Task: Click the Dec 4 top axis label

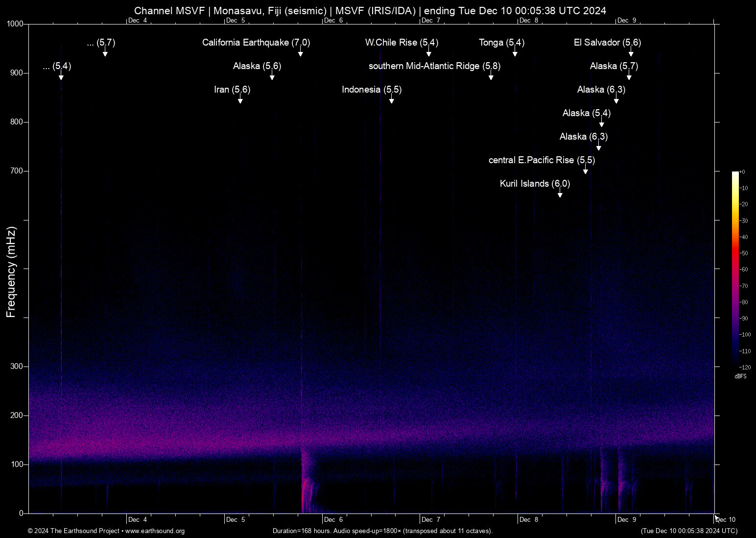Action: click(x=138, y=21)
